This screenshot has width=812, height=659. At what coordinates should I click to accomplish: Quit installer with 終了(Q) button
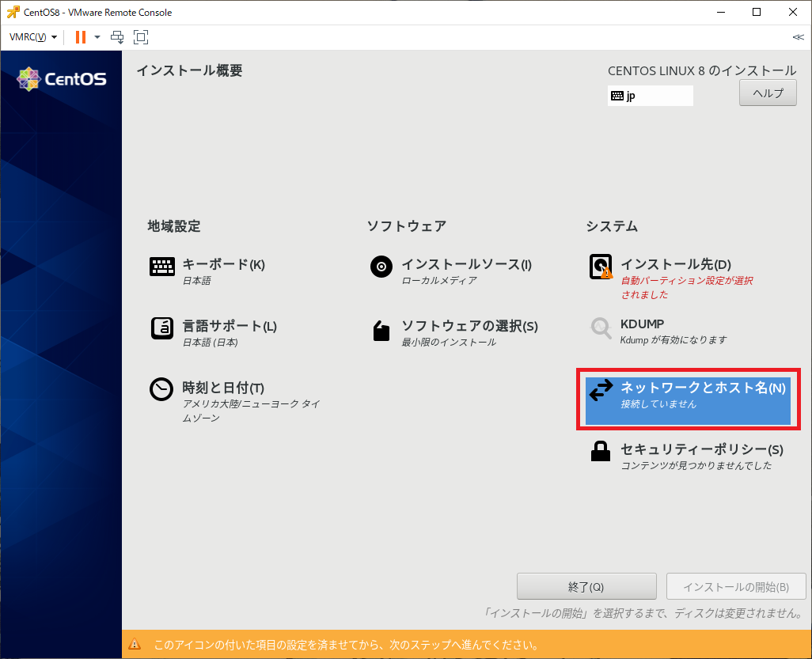(586, 586)
